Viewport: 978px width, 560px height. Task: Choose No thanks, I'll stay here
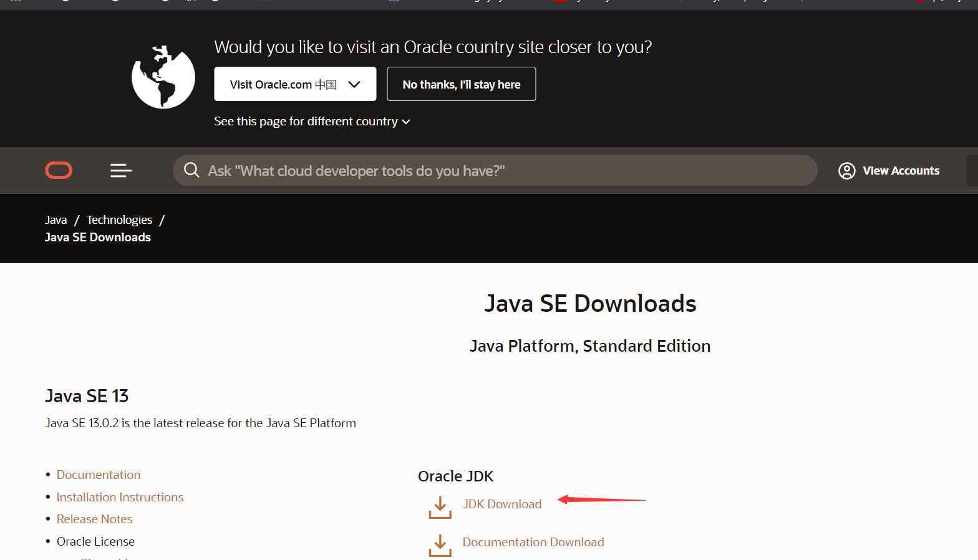pos(461,84)
